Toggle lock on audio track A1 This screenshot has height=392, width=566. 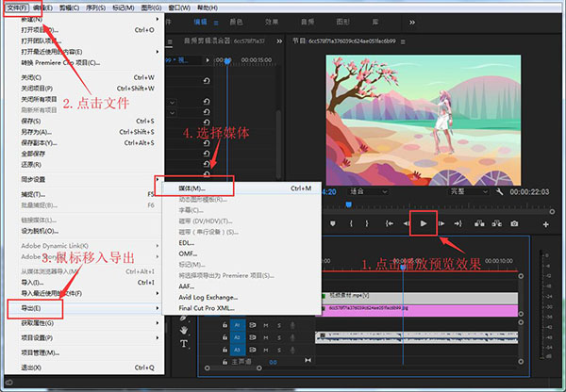(225, 325)
